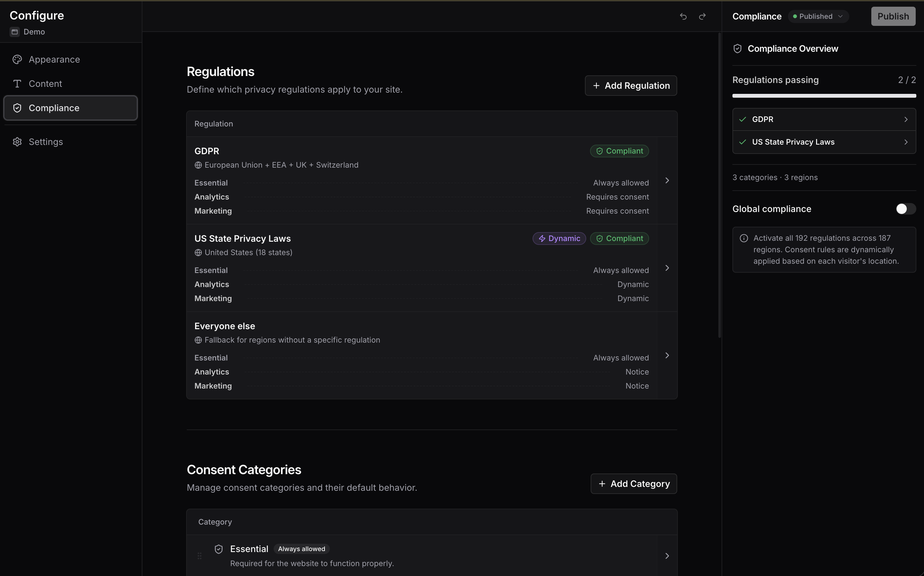Go to the Content sidebar section
The image size is (924, 576).
coord(45,84)
